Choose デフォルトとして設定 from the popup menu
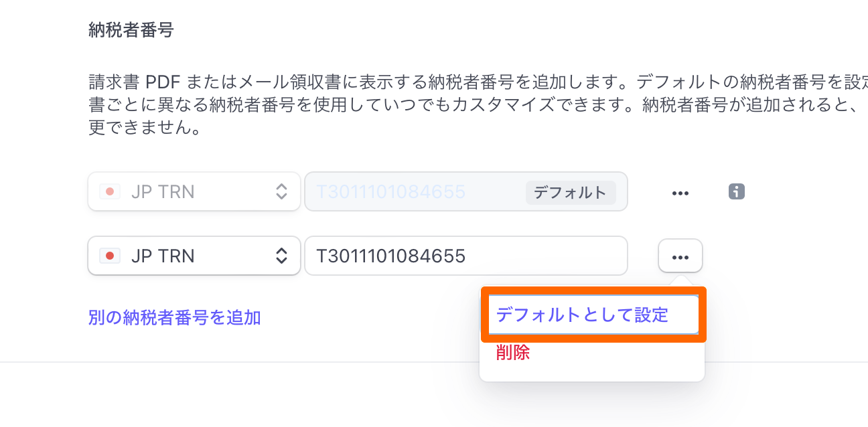 tap(583, 315)
